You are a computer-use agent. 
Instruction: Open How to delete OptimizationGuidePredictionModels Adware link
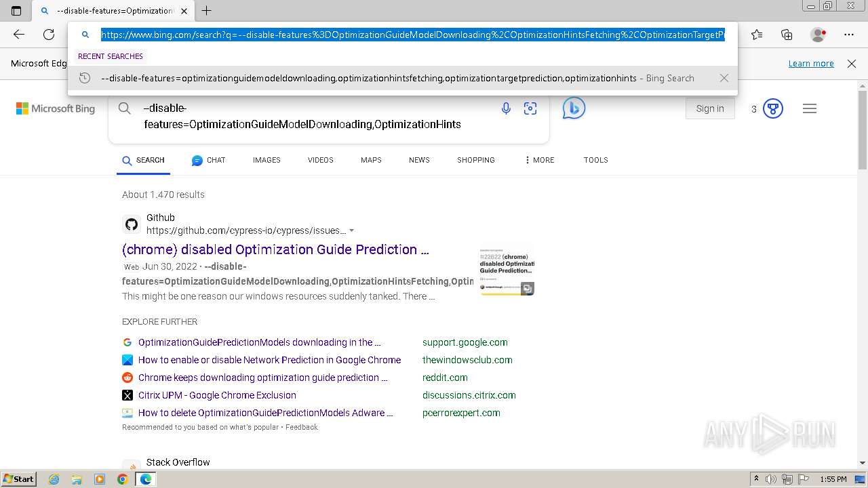pyautogui.click(x=265, y=413)
